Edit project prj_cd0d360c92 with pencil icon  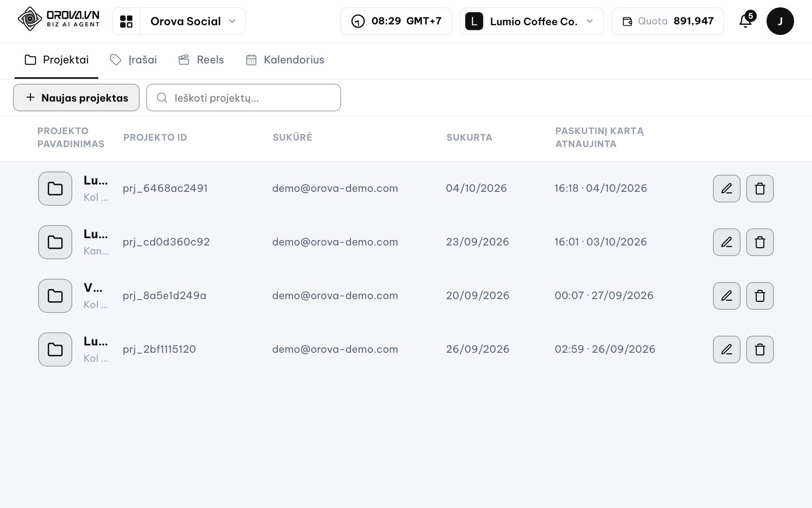(727, 242)
